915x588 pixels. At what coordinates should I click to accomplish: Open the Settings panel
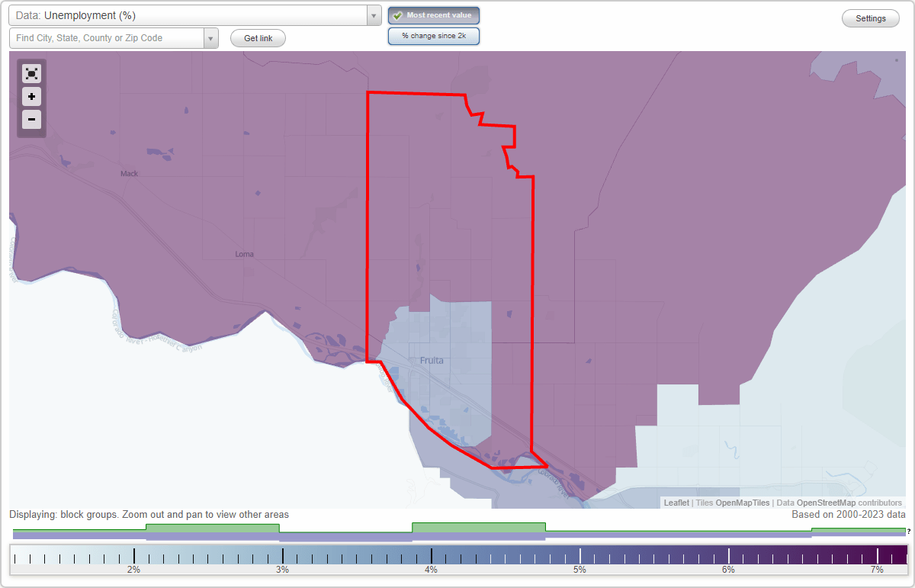pyautogui.click(x=870, y=18)
